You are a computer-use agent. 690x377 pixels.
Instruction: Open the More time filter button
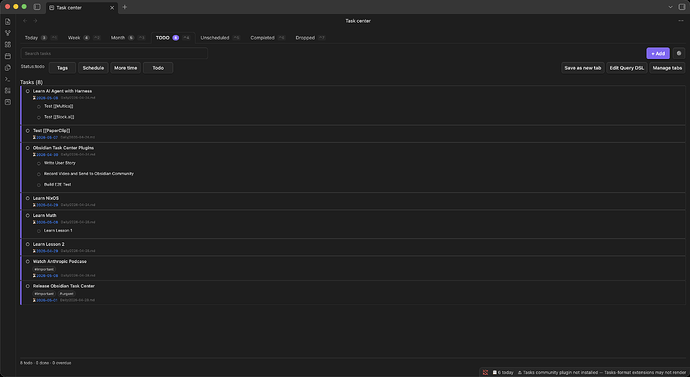tap(126, 68)
